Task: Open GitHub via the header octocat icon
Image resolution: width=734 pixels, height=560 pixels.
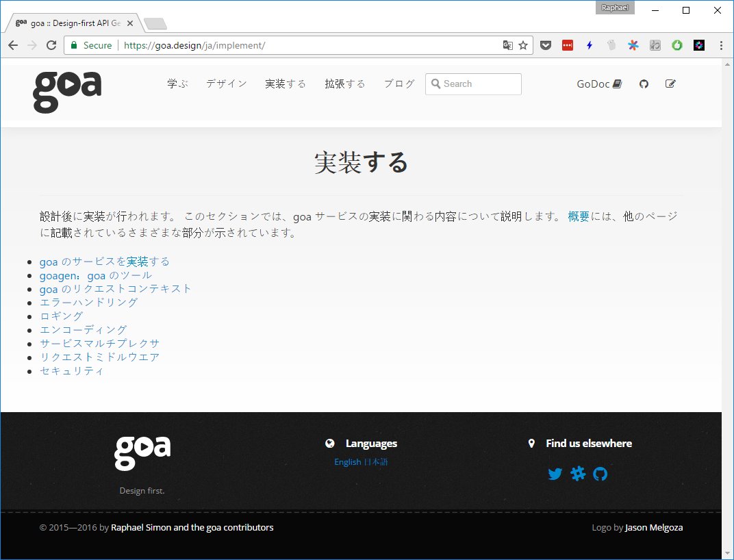Action: 644,84
